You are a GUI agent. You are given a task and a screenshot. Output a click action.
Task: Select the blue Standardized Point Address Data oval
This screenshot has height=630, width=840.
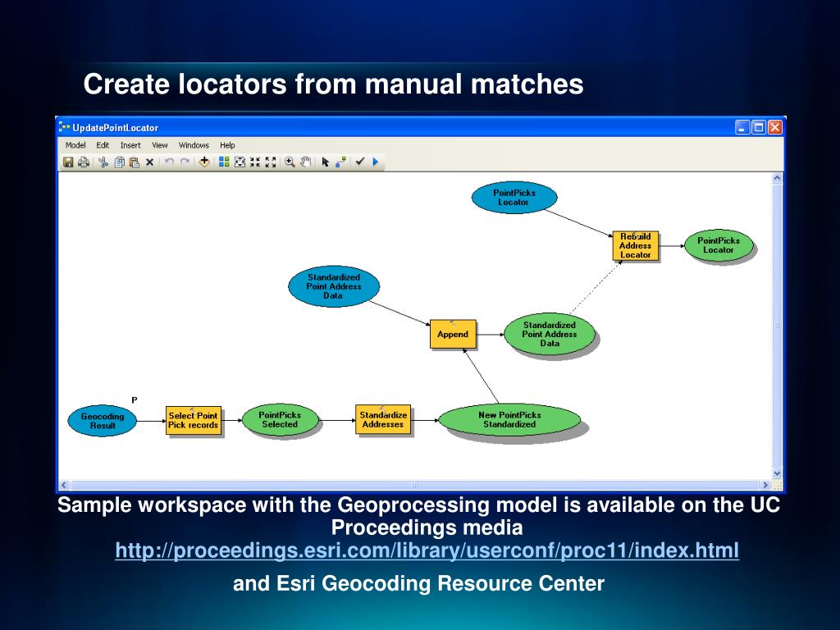[334, 286]
